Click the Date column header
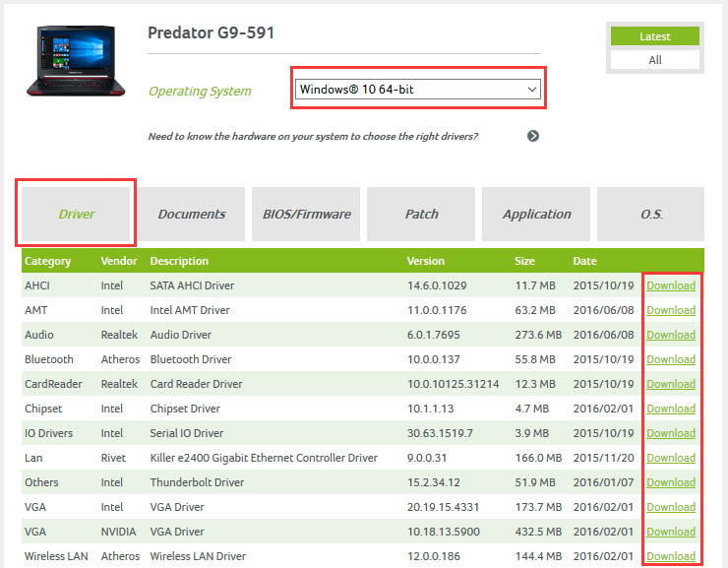728x568 pixels. coord(584,261)
